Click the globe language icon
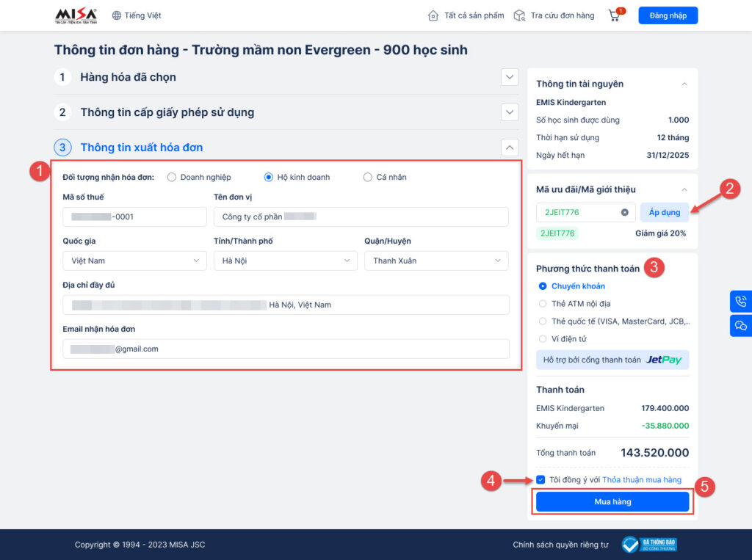The image size is (752, 560). pyautogui.click(x=117, y=15)
